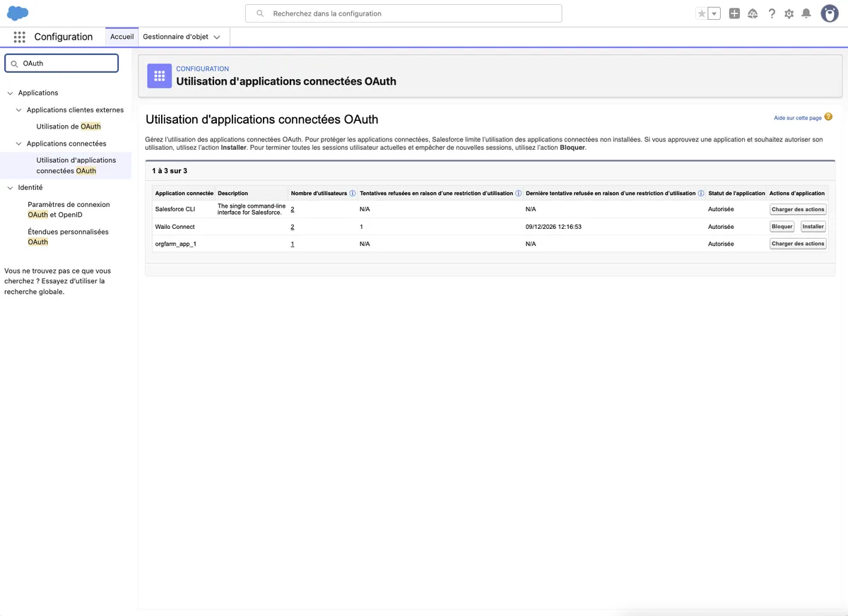The height and width of the screenshot is (616, 848).
Task: Click the Salesforce cloud logo
Action: [18, 13]
